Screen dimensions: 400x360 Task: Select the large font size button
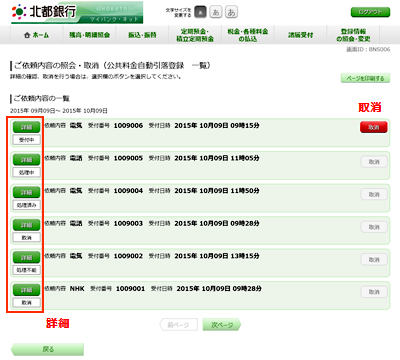point(231,12)
